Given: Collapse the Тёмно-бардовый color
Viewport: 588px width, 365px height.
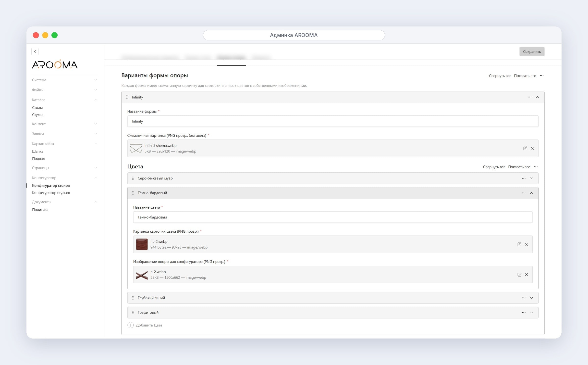Looking at the screenshot, I should [531, 193].
